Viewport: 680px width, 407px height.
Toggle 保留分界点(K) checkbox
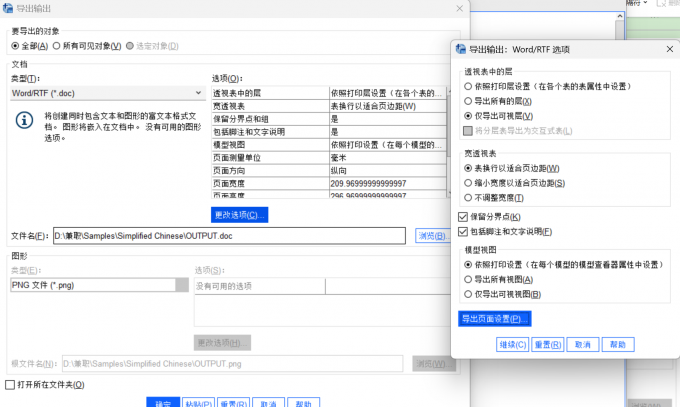click(x=463, y=217)
